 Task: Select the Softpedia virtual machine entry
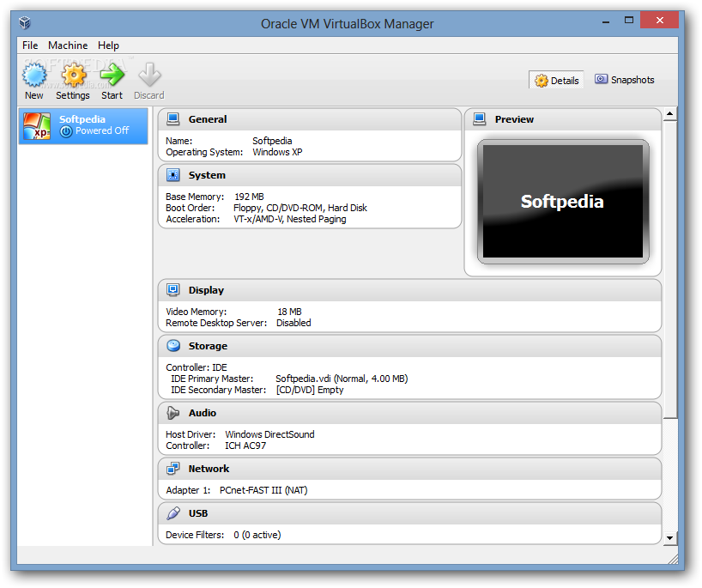coord(83,126)
